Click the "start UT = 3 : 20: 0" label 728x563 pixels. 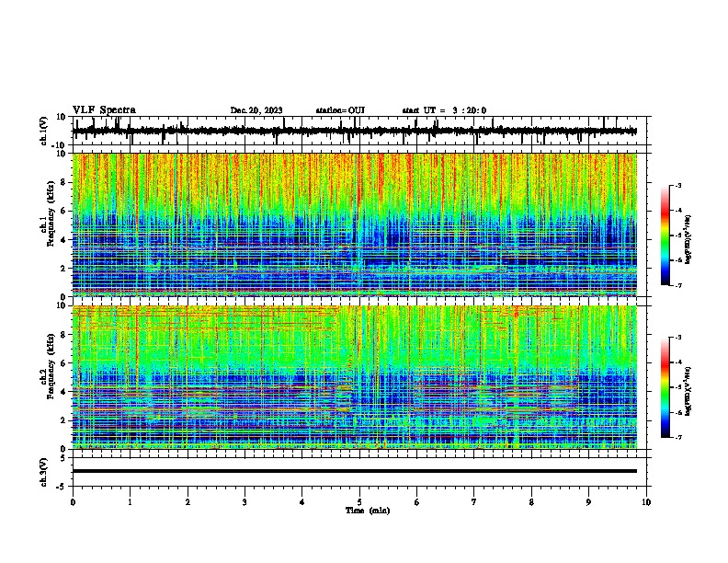(444, 110)
